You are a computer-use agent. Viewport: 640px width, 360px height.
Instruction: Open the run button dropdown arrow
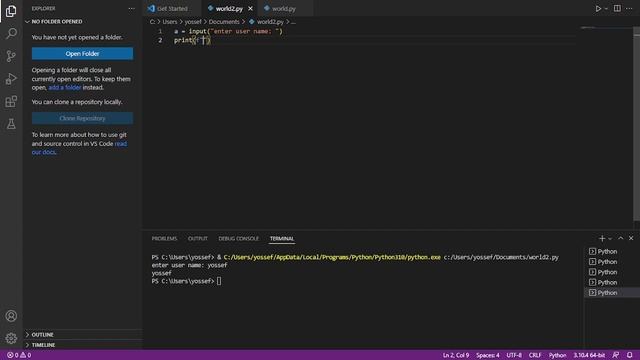tap(606, 9)
